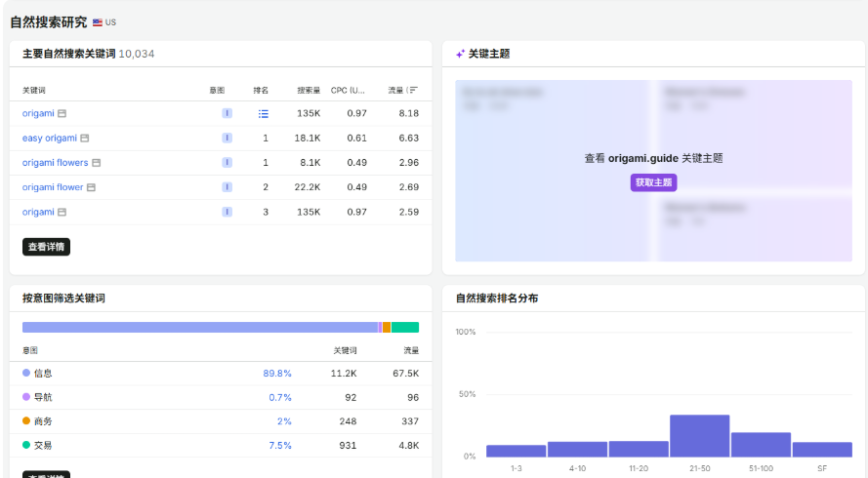
Task: Click the purple 获取主题 button
Action: (x=653, y=182)
